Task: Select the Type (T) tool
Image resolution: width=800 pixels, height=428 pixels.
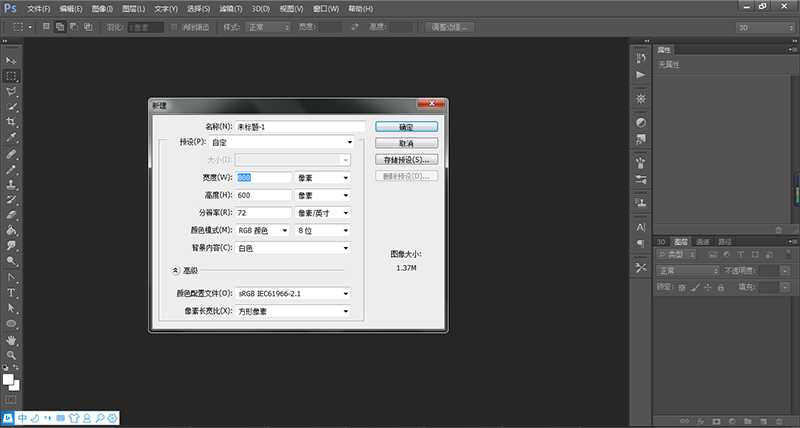Action: [x=12, y=292]
